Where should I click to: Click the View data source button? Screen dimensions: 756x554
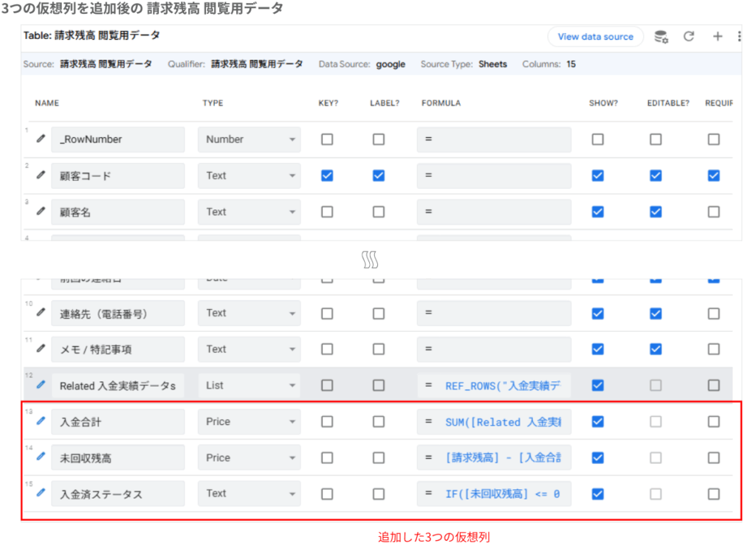(x=595, y=36)
